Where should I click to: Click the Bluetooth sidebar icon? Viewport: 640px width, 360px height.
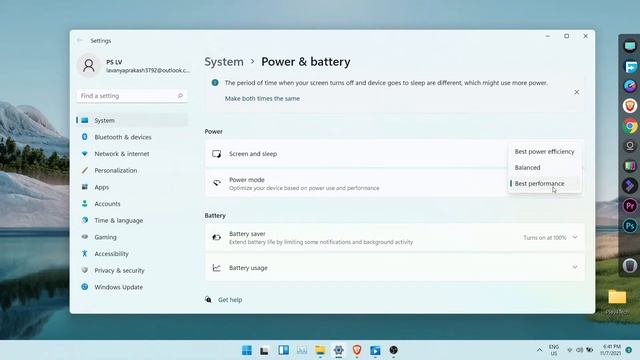(84, 137)
